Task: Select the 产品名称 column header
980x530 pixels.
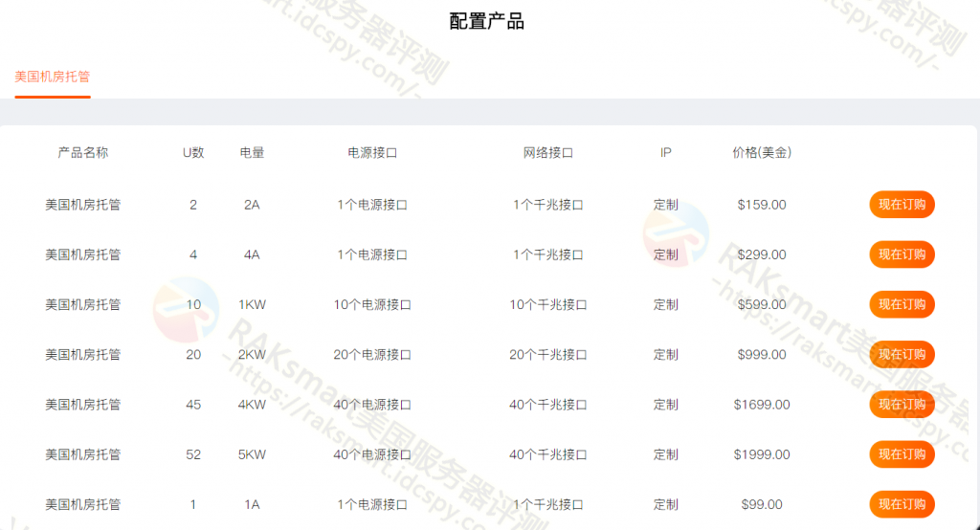Action: 82,152
